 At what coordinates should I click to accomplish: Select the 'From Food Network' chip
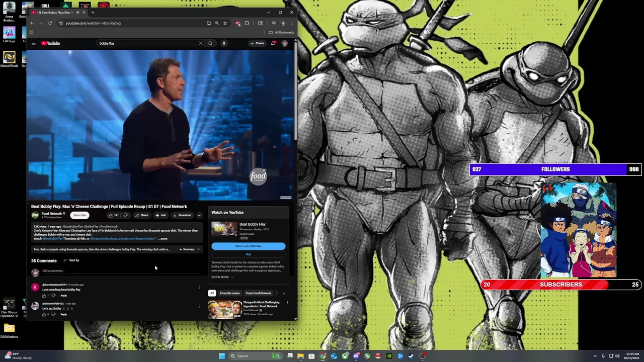(x=259, y=293)
